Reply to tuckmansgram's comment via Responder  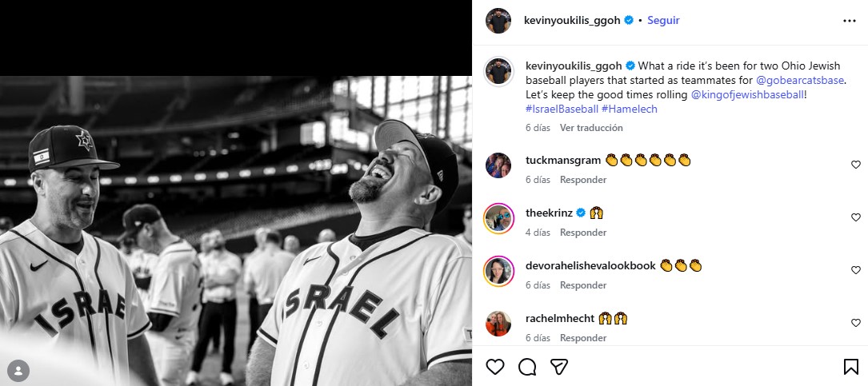point(583,180)
